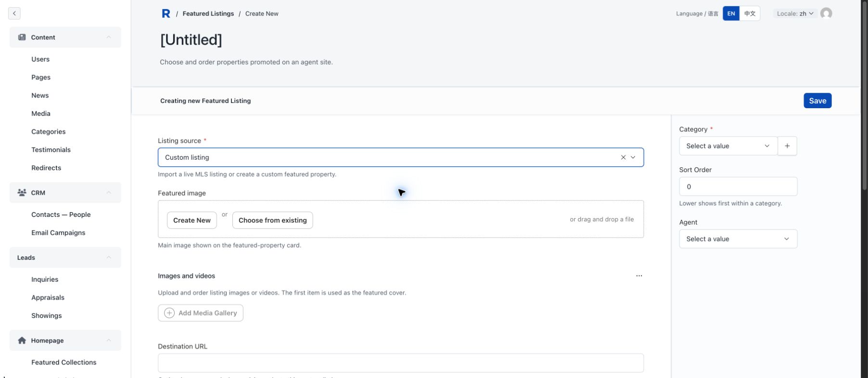Clear the Custom listing selection
The height and width of the screenshot is (378, 868).
coord(623,157)
